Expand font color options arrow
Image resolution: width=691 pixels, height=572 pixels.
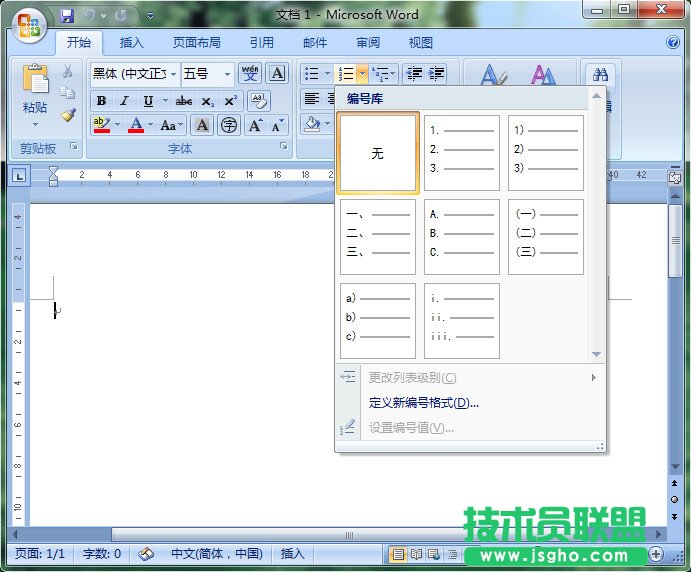point(150,125)
